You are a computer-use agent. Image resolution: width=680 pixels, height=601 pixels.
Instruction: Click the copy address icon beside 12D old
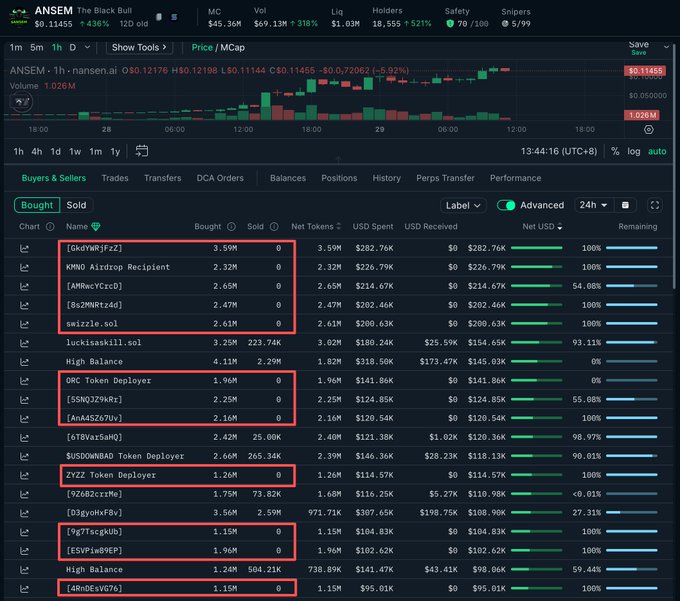pos(159,17)
